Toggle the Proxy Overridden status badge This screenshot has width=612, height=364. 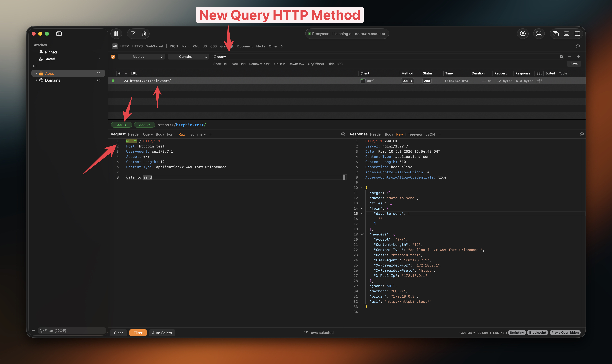[565, 333]
